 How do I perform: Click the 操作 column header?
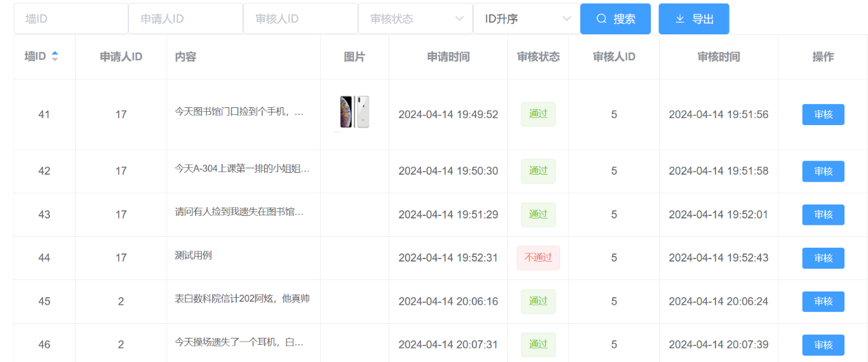click(x=823, y=57)
